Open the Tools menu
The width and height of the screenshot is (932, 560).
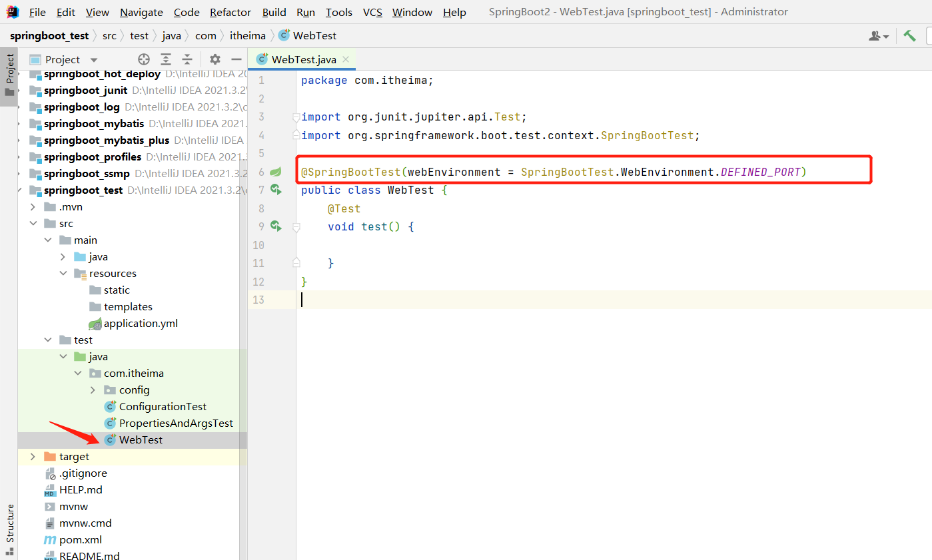(339, 12)
